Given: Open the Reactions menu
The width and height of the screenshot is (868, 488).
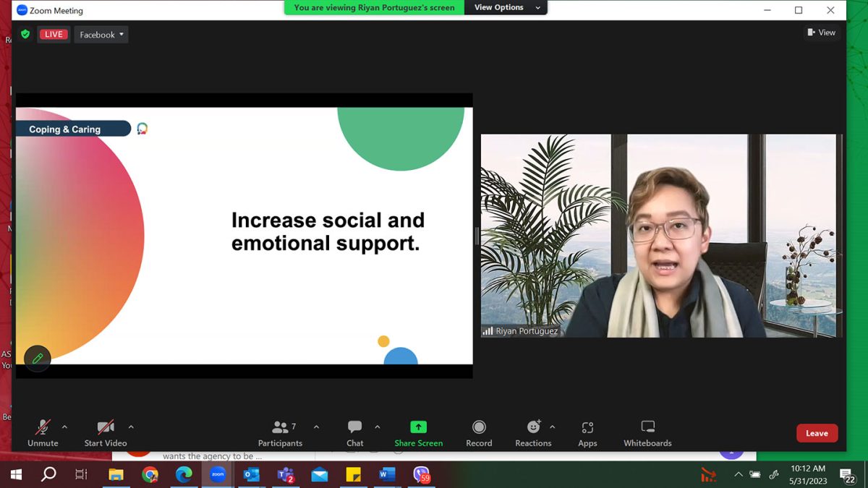Looking at the screenshot, I should pyautogui.click(x=533, y=433).
